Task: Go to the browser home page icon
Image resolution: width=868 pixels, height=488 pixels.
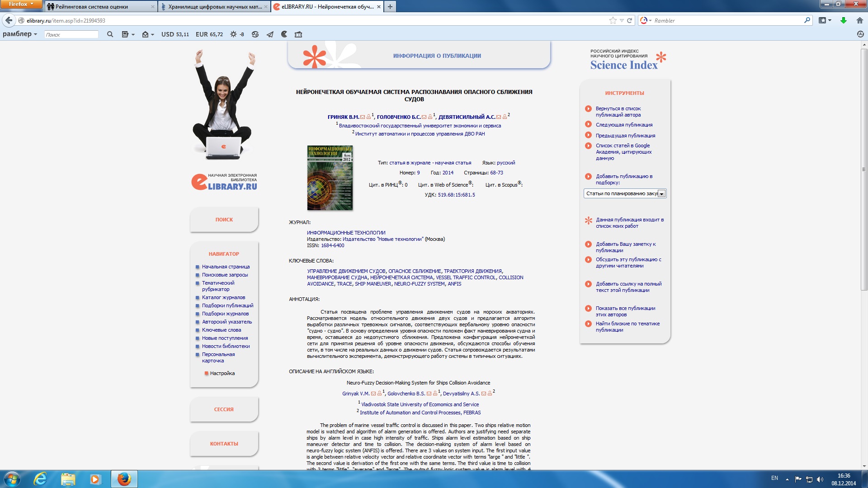Action: pos(859,20)
